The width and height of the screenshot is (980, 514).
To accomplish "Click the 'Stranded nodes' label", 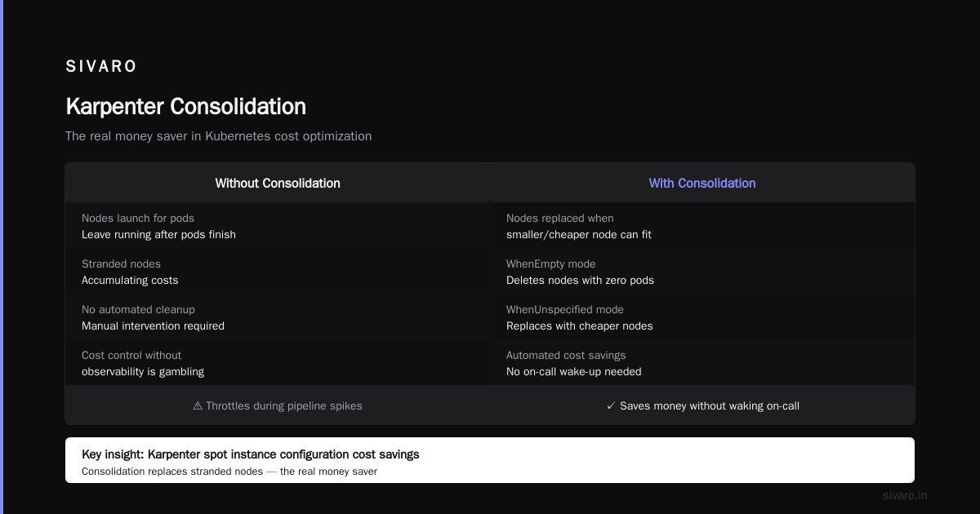I will tap(121, 264).
